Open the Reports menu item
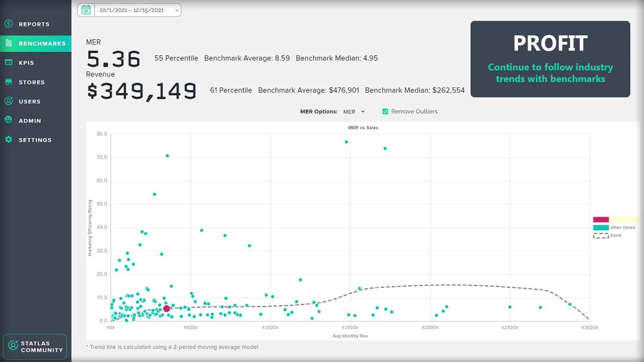 34,24
